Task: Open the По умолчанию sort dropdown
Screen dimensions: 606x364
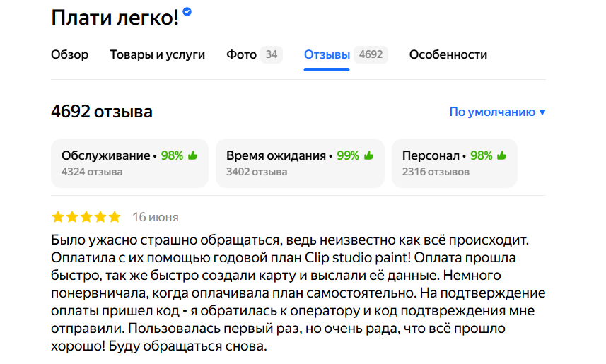Action: 492,112
